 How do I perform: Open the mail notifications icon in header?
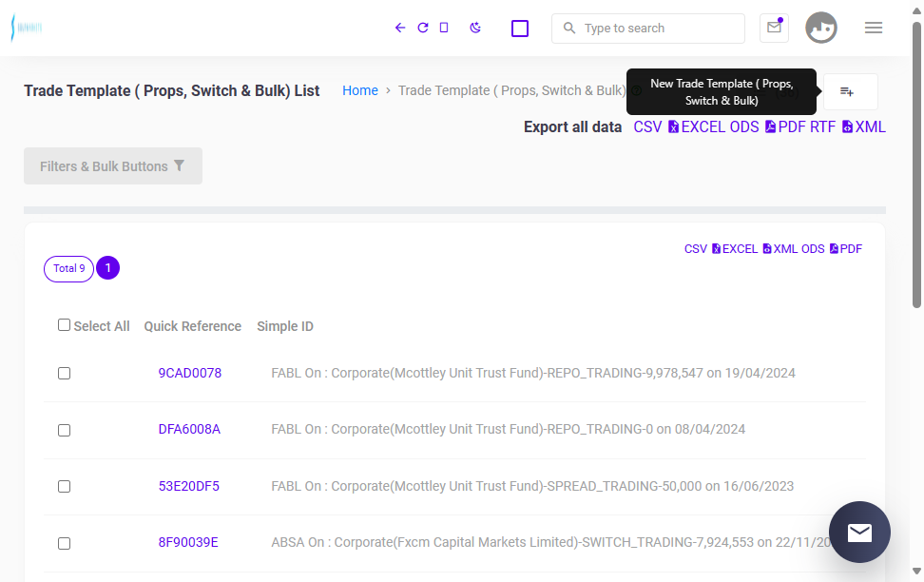pos(774,28)
